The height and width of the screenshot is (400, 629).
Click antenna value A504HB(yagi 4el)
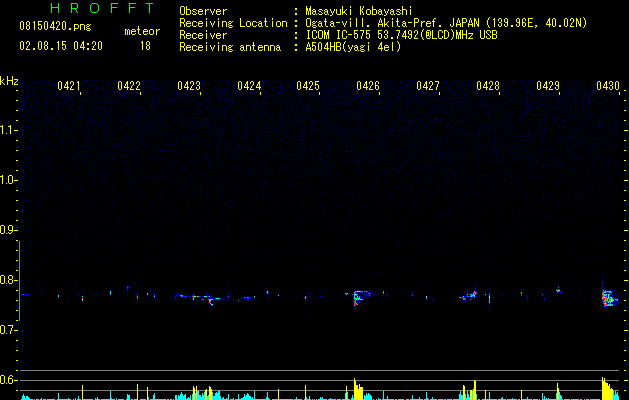(x=353, y=47)
